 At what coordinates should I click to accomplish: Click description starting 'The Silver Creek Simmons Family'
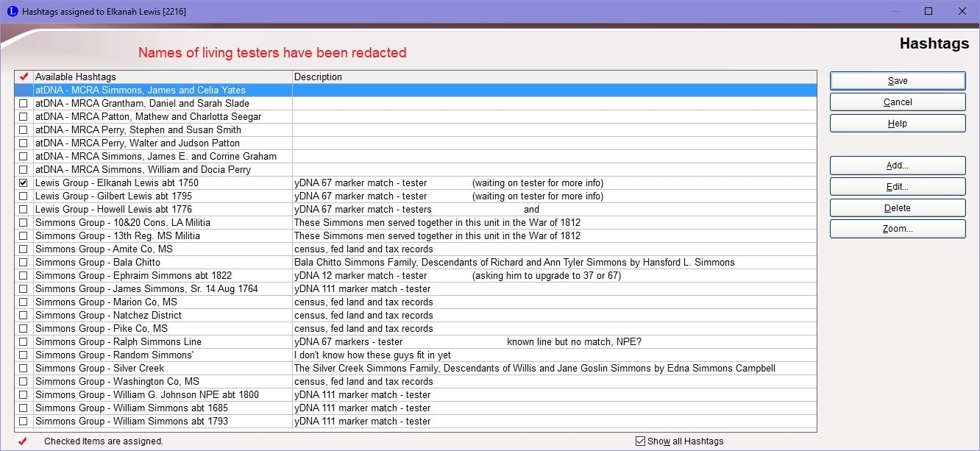(x=535, y=369)
